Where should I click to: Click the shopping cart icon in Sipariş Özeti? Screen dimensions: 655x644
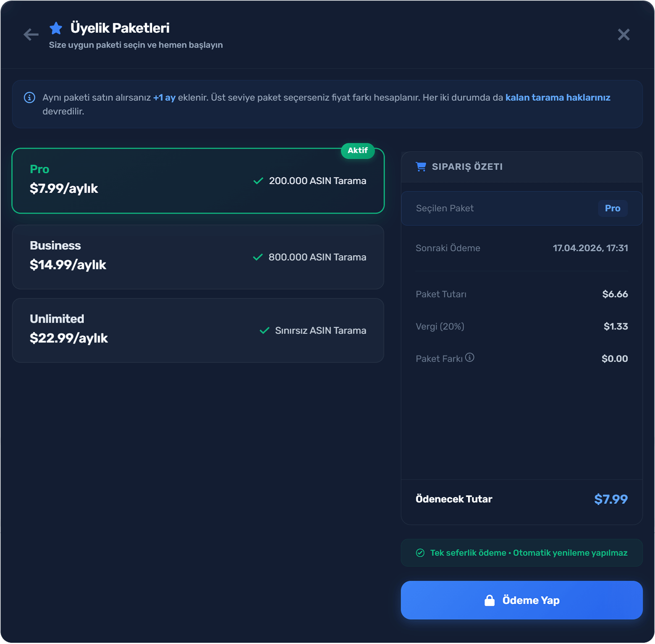click(x=421, y=167)
